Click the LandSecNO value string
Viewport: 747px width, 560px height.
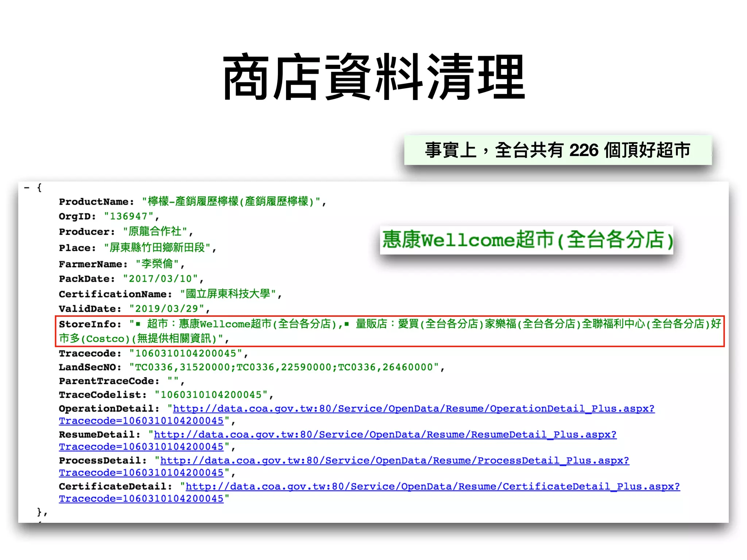click(x=284, y=367)
